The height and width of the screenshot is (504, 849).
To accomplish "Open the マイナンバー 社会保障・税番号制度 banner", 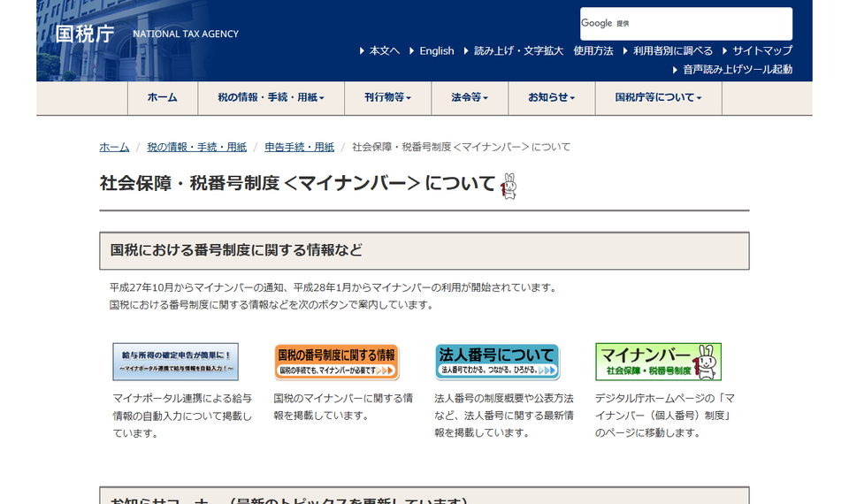I will click(658, 362).
